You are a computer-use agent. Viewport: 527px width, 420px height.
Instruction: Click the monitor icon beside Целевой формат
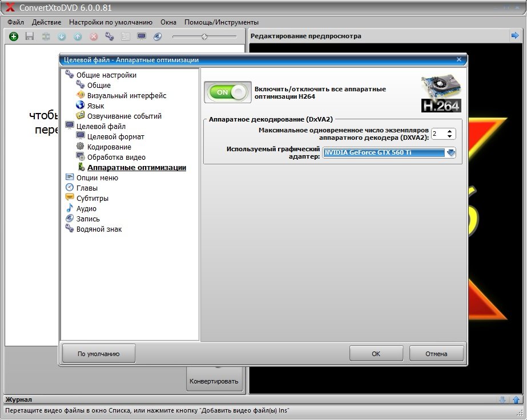tap(80, 136)
